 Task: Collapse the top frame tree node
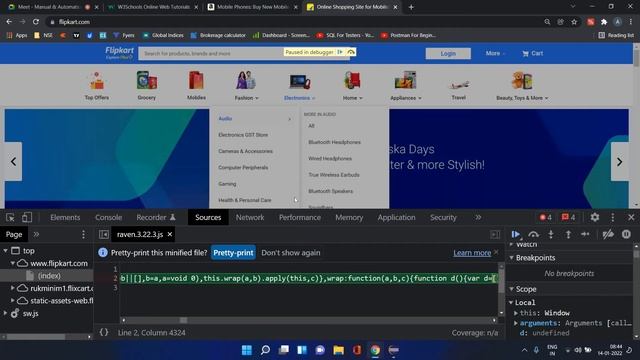(5, 251)
